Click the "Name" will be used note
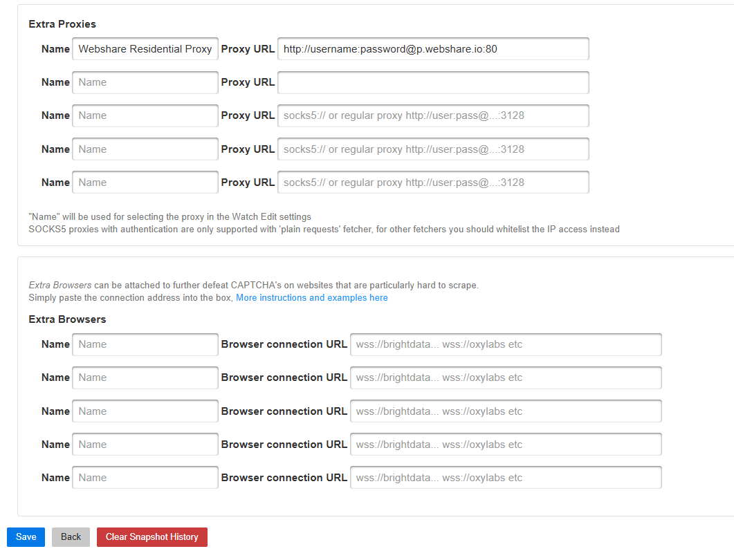 pos(170,216)
